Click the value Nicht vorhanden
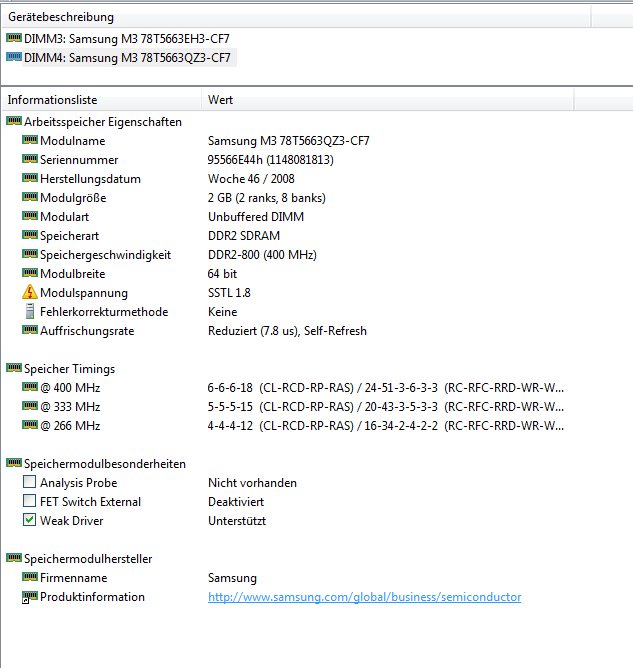 pyautogui.click(x=252, y=483)
